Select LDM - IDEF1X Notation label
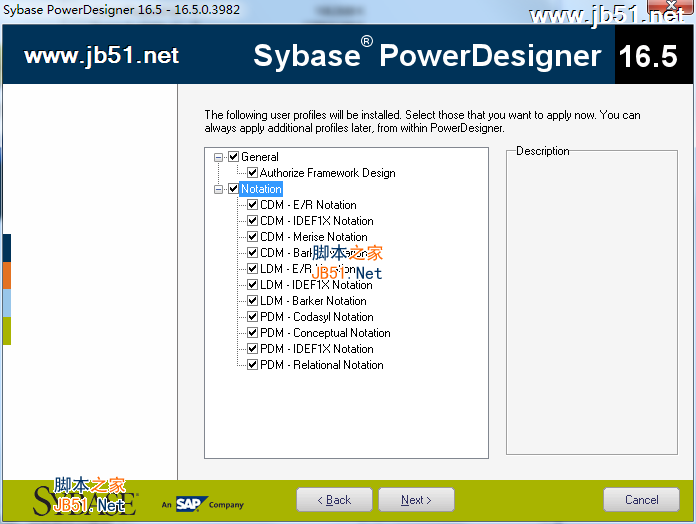Screen dimensions: 696x524 pos(316,284)
